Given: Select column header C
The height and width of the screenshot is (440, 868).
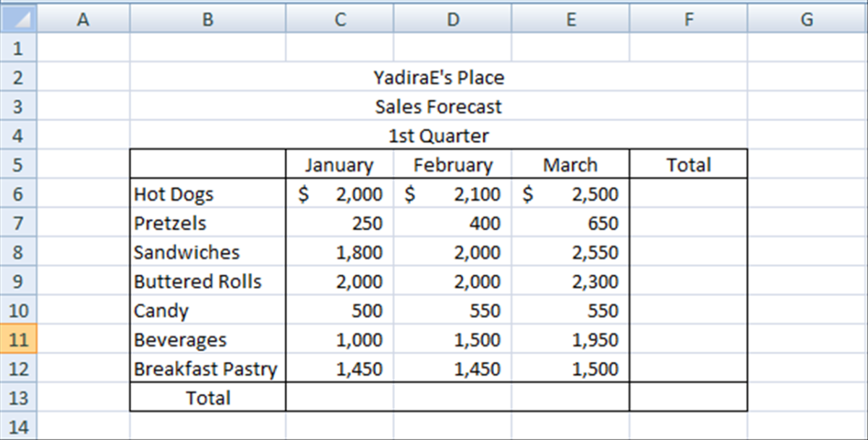Looking at the screenshot, I should tap(339, 19).
